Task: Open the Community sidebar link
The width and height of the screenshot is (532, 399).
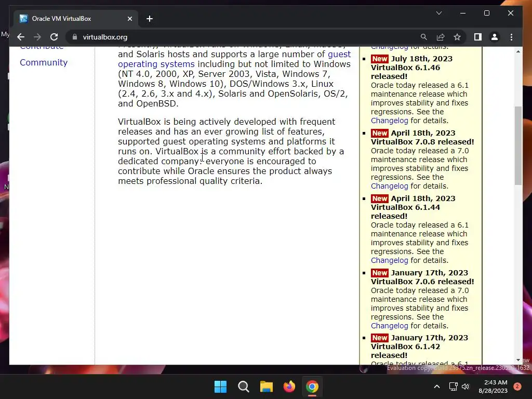Action: click(x=44, y=62)
